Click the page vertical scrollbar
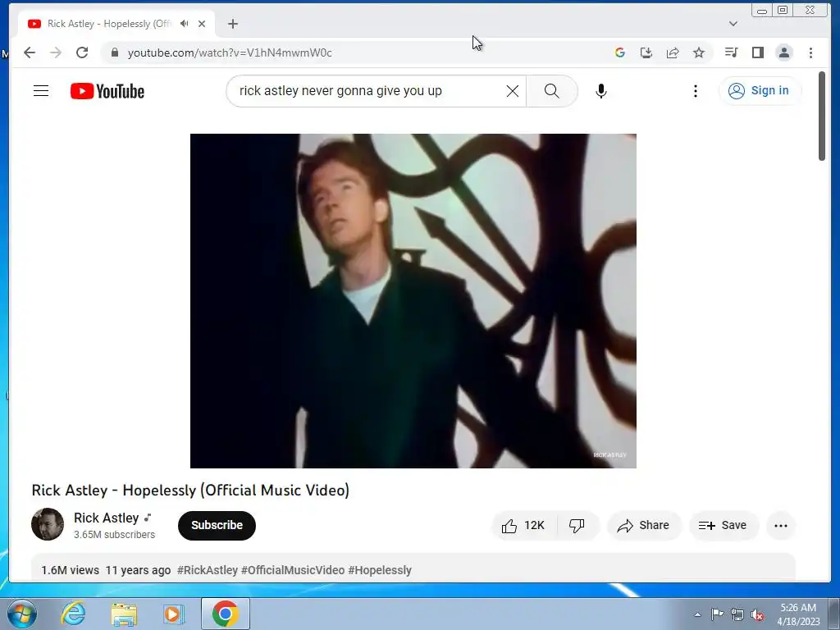The height and width of the screenshot is (630, 840). pos(822,116)
